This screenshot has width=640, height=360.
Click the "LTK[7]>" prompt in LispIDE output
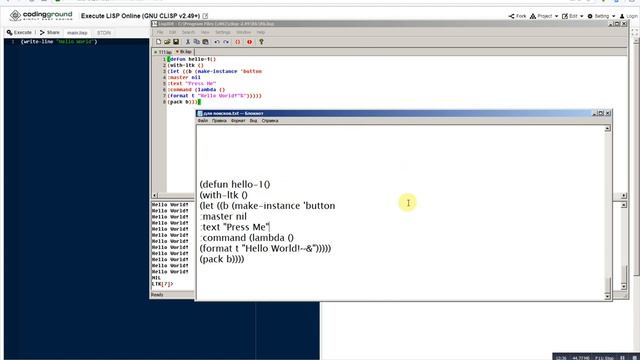(x=162, y=284)
